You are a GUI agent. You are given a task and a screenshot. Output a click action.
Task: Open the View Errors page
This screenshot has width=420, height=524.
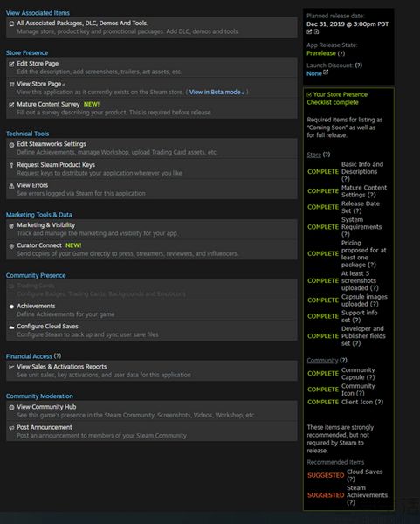32,185
